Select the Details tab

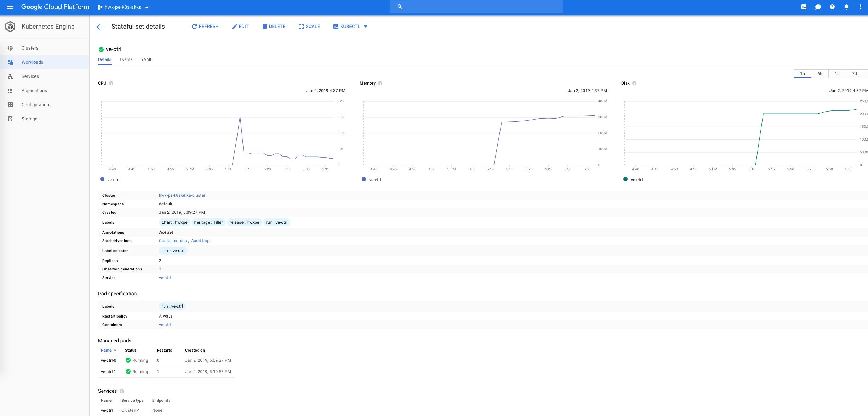tap(104, 59)
